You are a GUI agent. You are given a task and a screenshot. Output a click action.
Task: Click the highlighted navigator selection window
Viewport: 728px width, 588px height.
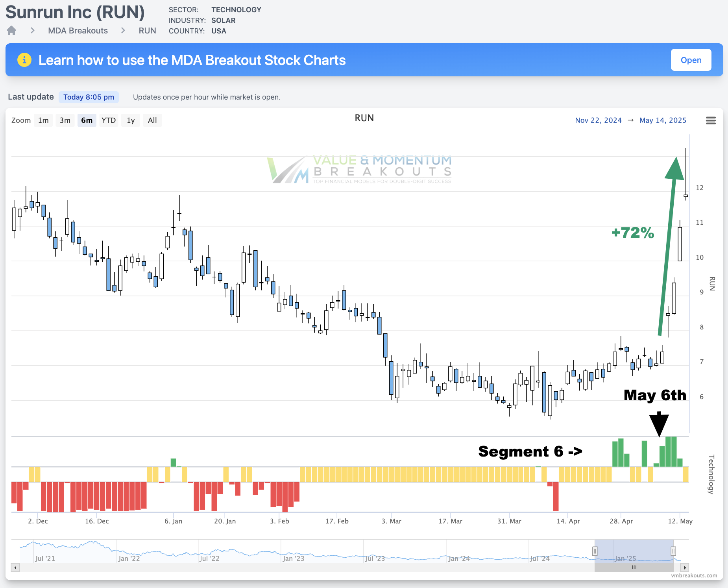coord(634,551)
